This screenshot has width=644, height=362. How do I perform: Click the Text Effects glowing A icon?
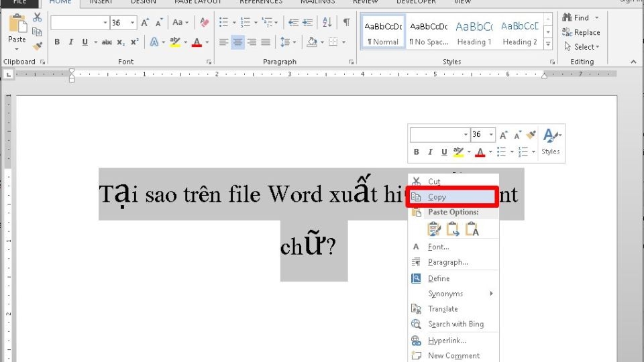(154, 42)
